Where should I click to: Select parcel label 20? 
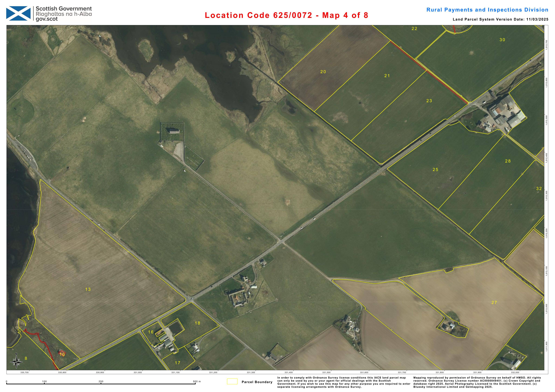(323, 72)
